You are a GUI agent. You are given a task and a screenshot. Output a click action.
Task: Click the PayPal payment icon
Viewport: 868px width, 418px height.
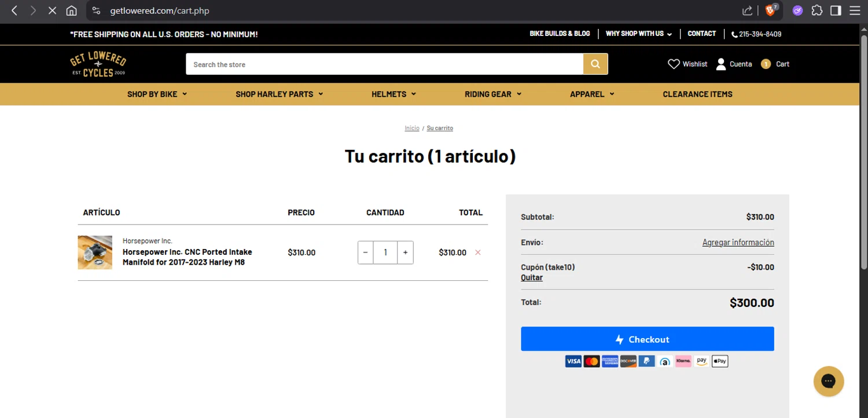click(x=646, y=361)
